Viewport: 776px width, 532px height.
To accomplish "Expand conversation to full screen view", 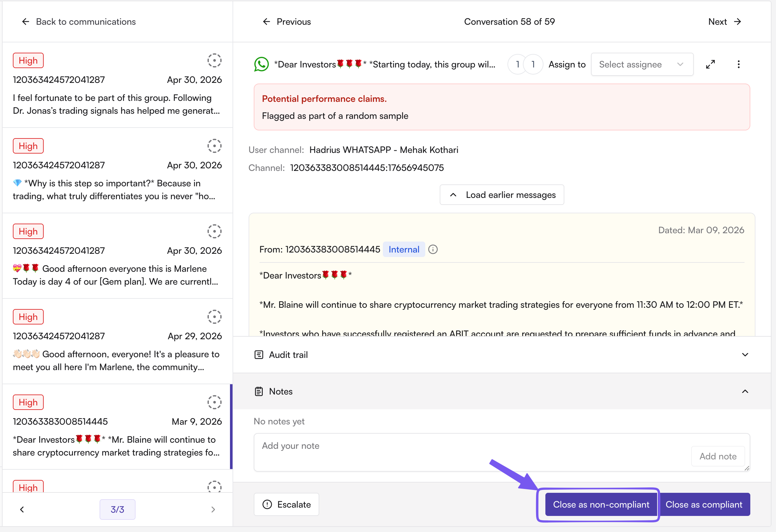I will [710, 64].
